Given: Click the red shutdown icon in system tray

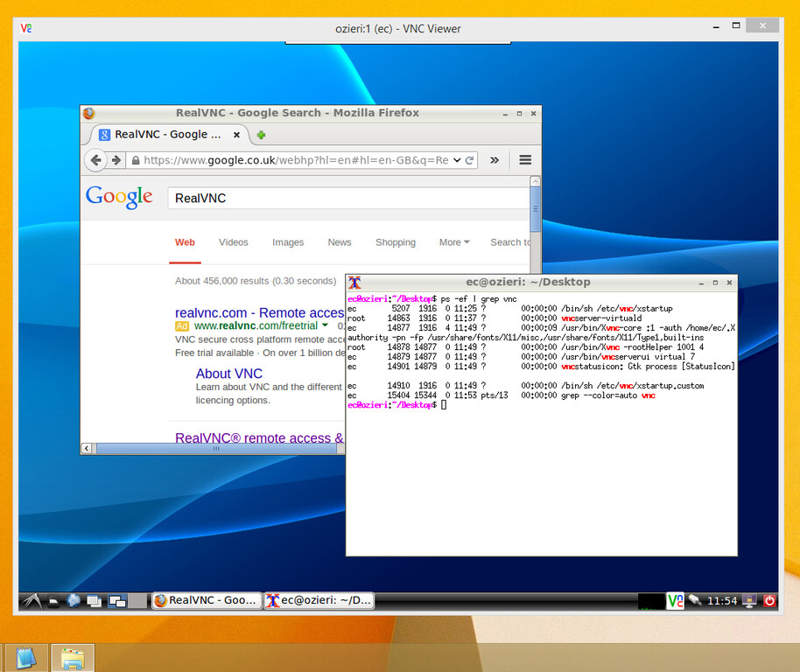Looking at the screenshot, I should (768, 600).
